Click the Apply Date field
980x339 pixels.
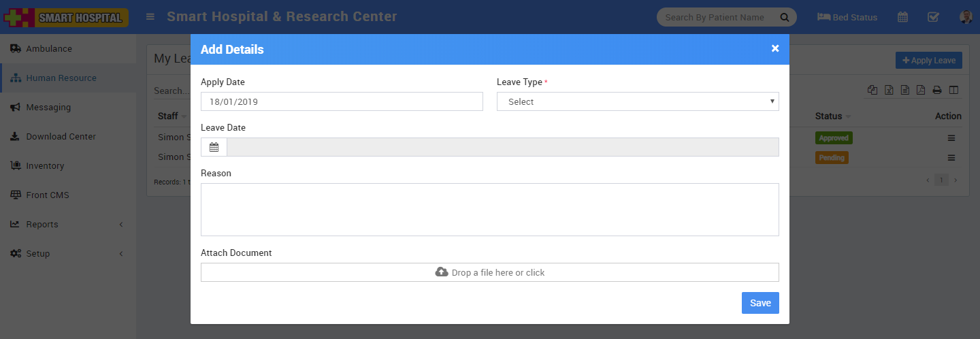tap(342, 101)
